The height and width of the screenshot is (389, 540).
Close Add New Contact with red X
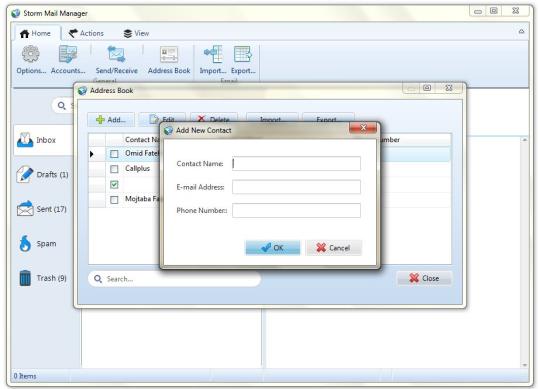(363, 128)
